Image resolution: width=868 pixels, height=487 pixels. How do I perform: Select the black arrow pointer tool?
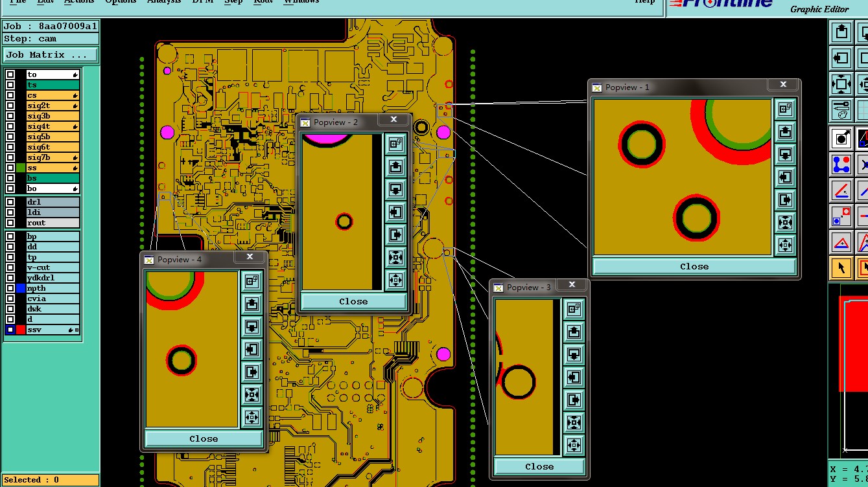841,267
